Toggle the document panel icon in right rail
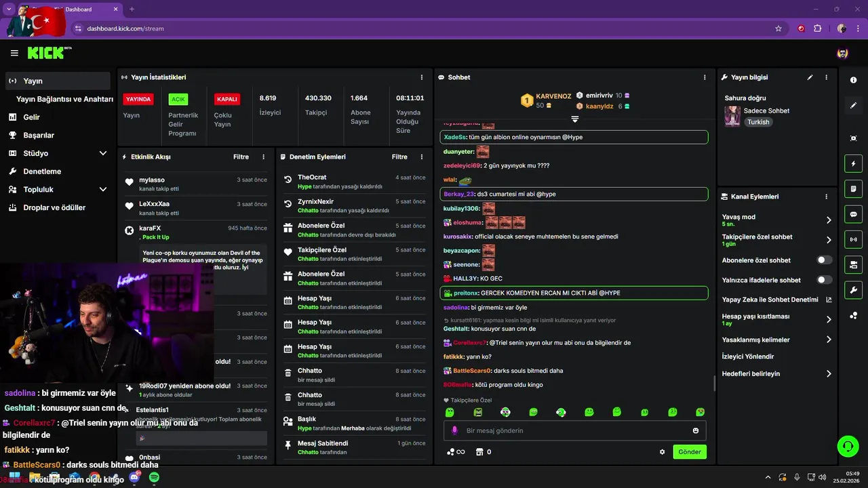This screenshot has width=868, height=488. (x=853, y=188)
